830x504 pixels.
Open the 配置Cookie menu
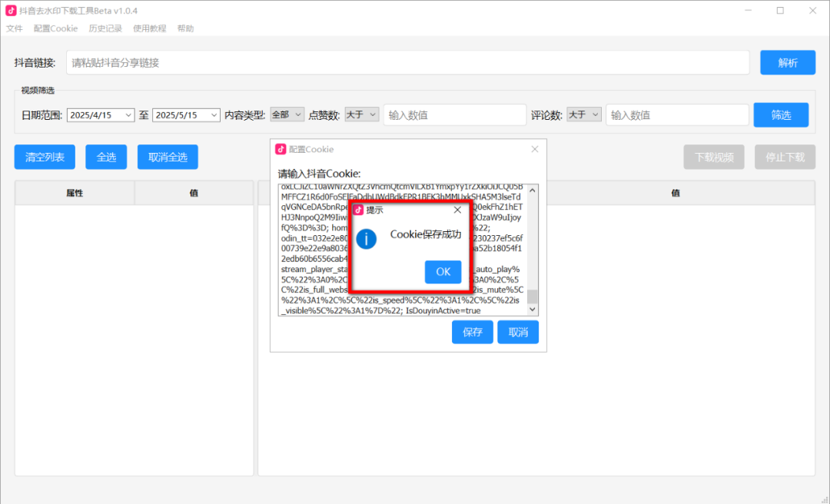click(x=55, y=28)
